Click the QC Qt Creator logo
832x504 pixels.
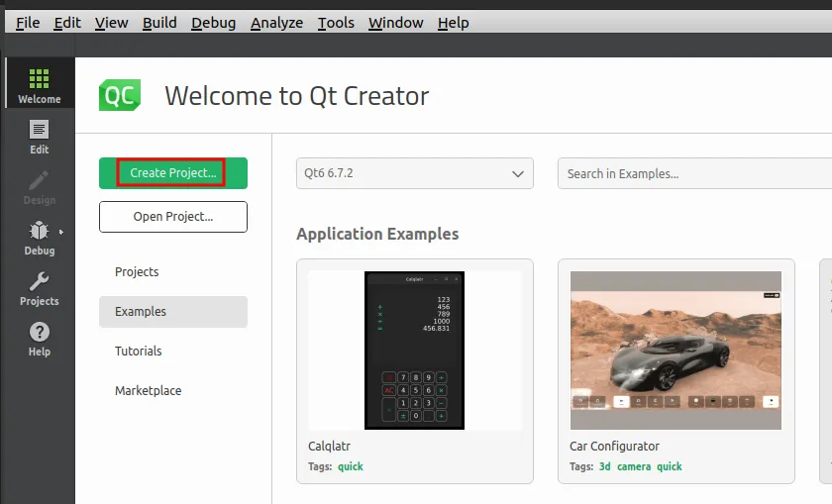pyautogui.click(x=120, y=95)
